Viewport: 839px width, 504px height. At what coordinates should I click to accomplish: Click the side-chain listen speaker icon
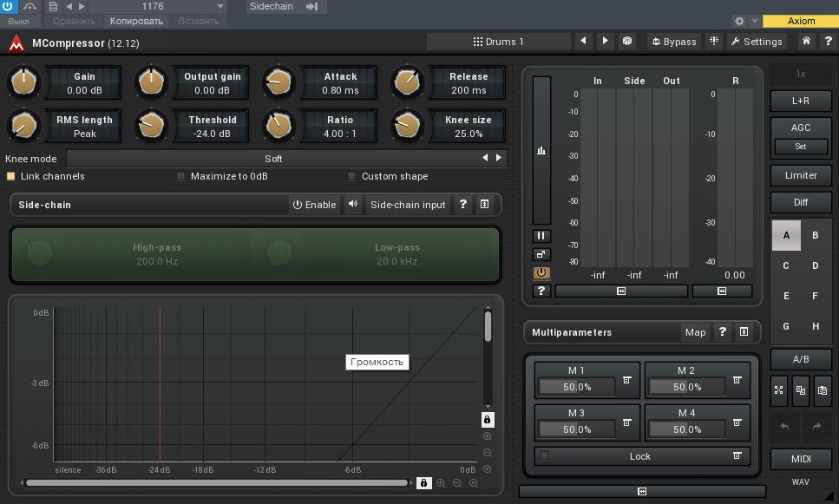click(x=352, y=205)
